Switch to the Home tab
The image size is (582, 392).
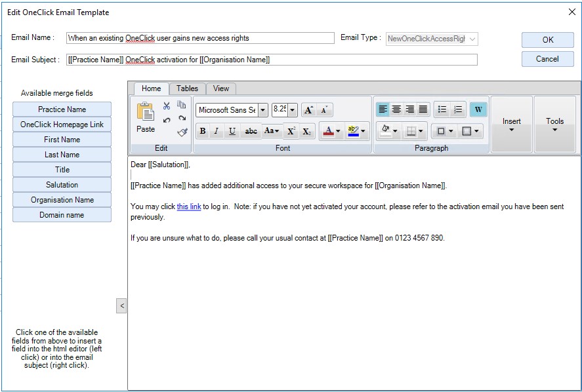click(x=151, y=88)
